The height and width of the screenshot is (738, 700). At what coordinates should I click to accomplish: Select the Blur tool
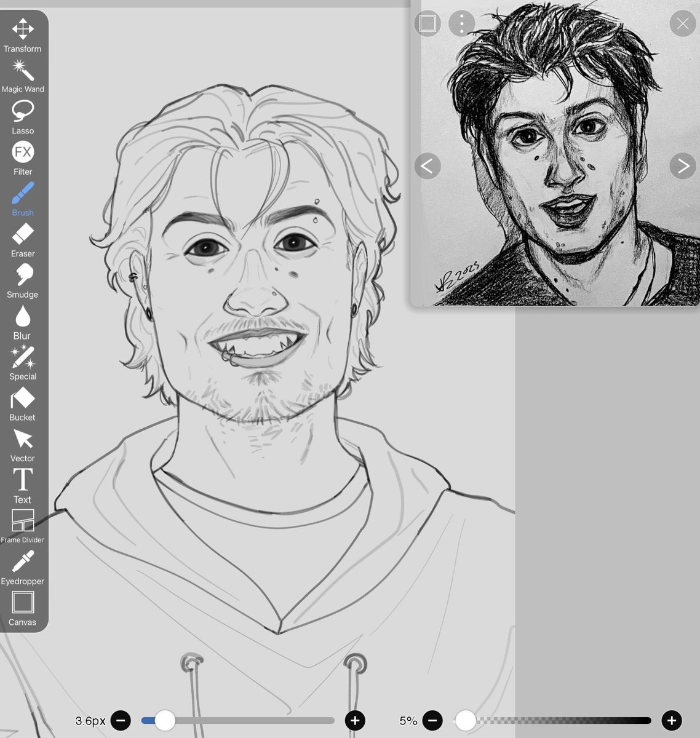pyautogui.click(x=23, y=322)
